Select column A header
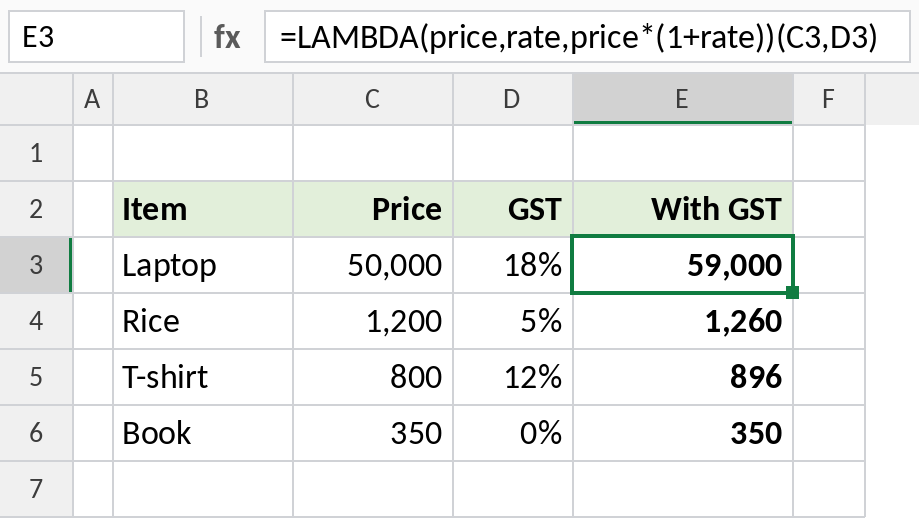Screen dimensions: 920x518 [93, 99]
